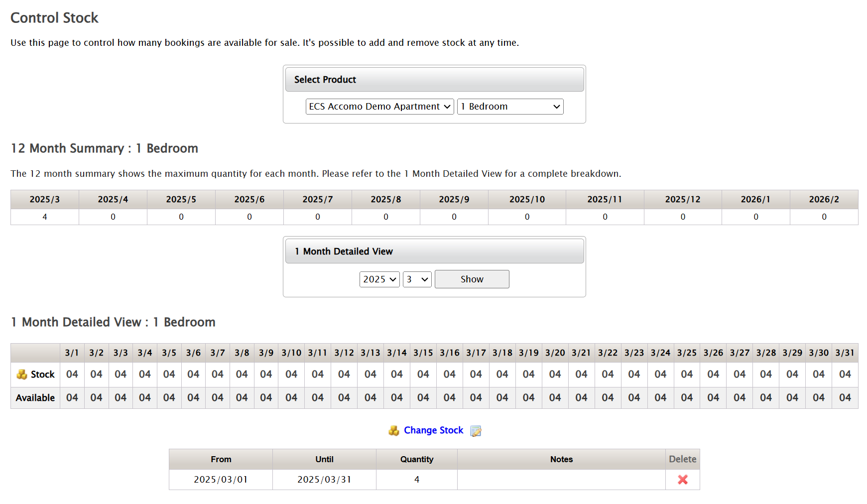The height and width of the screenshot is (504, 867).
Task: Click the red X to delete the stock entry
Action: click(682, 480)
